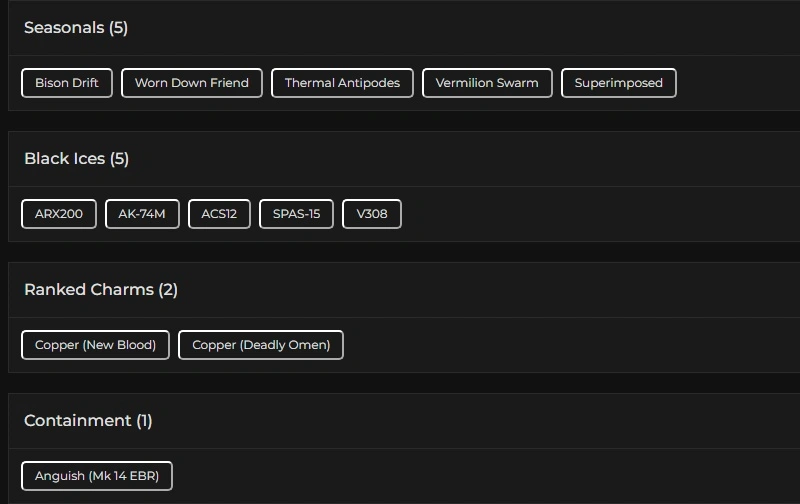
Task: Click the Anguish (Mk 14 EBR) tag
Action: [97, 476]
